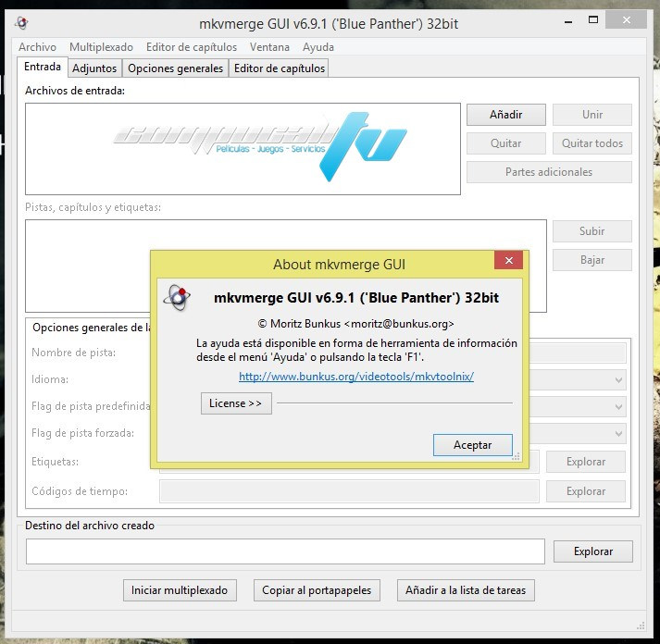Image resolution: width=660 pixels, height=644 pixels.
Task: Expand the License section
Action: pos(236,403)
